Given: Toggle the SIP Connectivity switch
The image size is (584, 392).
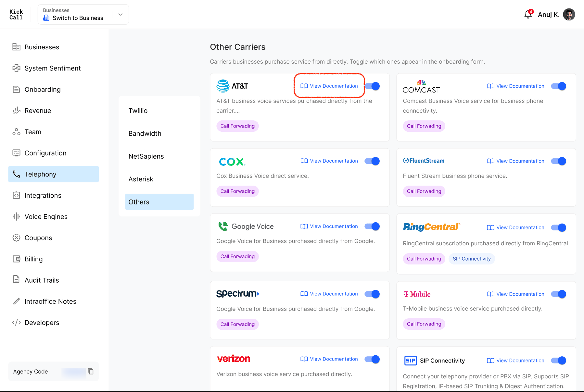Looking at the screenshot, I should (559, 361).
